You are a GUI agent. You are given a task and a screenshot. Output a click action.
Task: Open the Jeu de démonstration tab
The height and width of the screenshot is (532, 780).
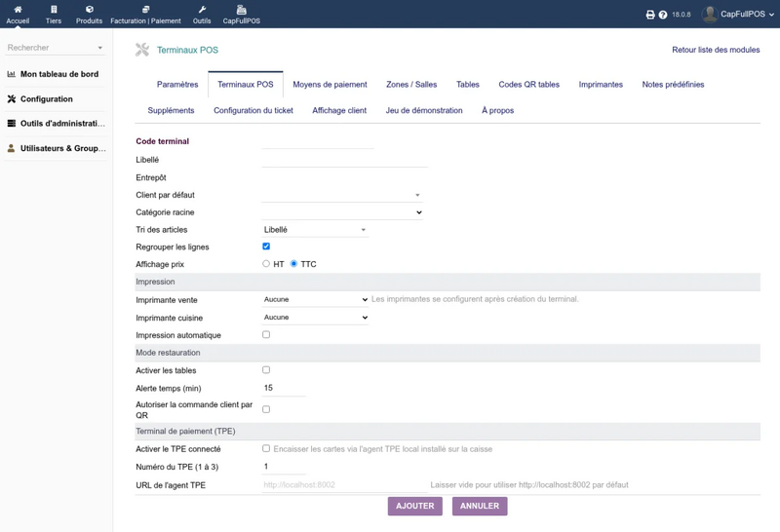click(424, 110)
